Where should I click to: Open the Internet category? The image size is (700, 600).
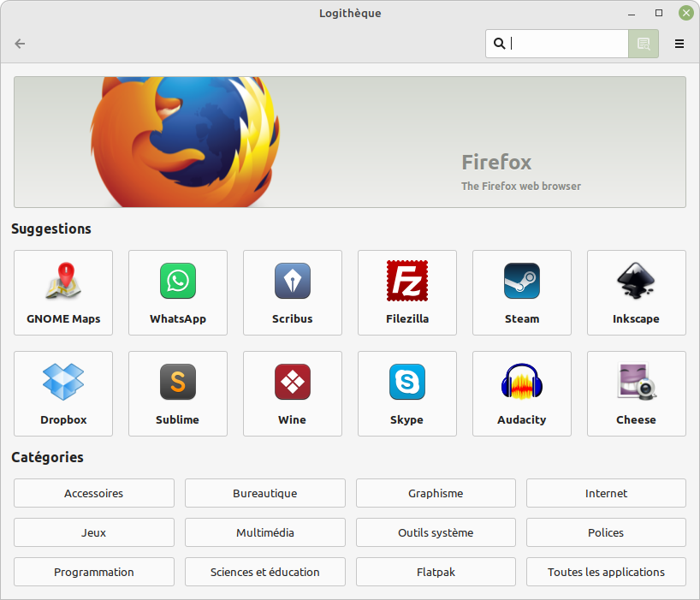[606, 493]
